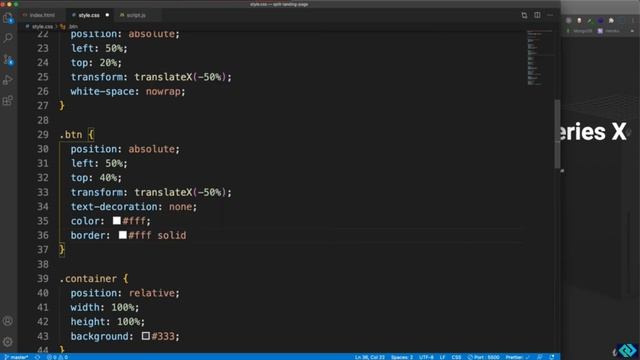The height and width of the screenshot is (360, 640).
Task: Open the editor More Actions ellipsis
Action: pos(550,16)
